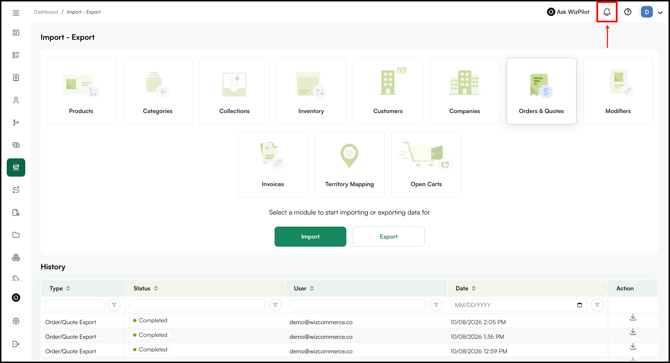Select the Companies module card
The height and width of the screenshot is (363, 670).
(x=464, y=91)
